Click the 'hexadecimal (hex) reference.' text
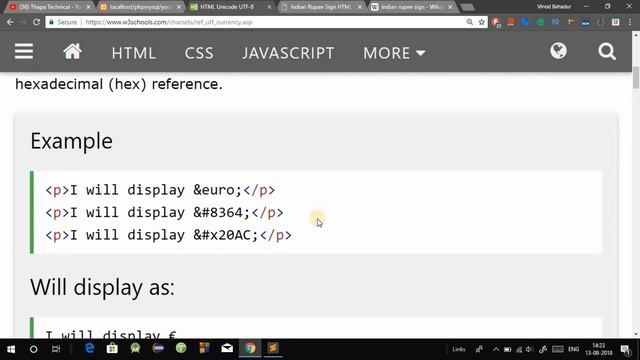The width and height of the screenshot is (640, 360). [119, 84]
